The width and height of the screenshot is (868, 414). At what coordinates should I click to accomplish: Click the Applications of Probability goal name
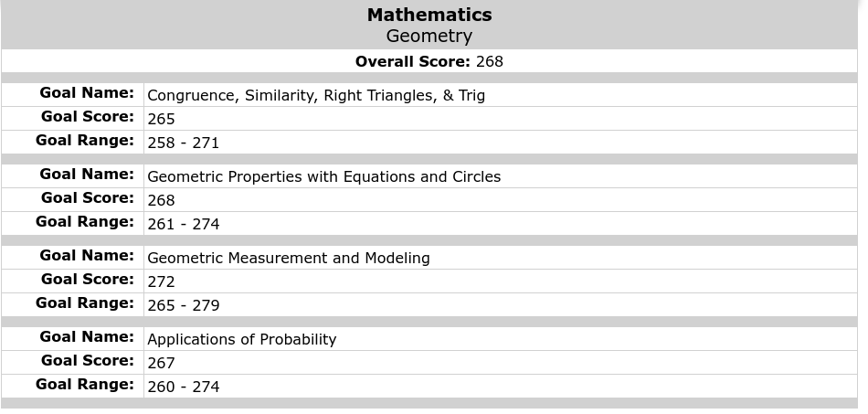[x=241, y=339]
